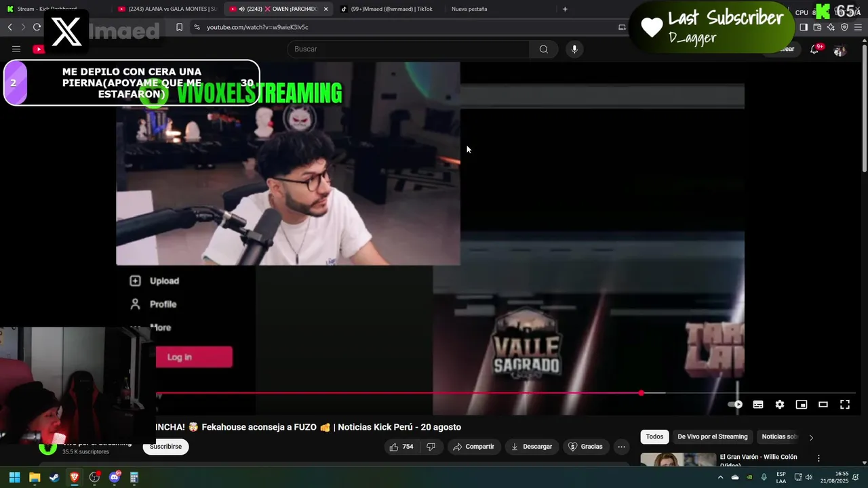Click the YouTube search magnifier button

coord(543,49)
